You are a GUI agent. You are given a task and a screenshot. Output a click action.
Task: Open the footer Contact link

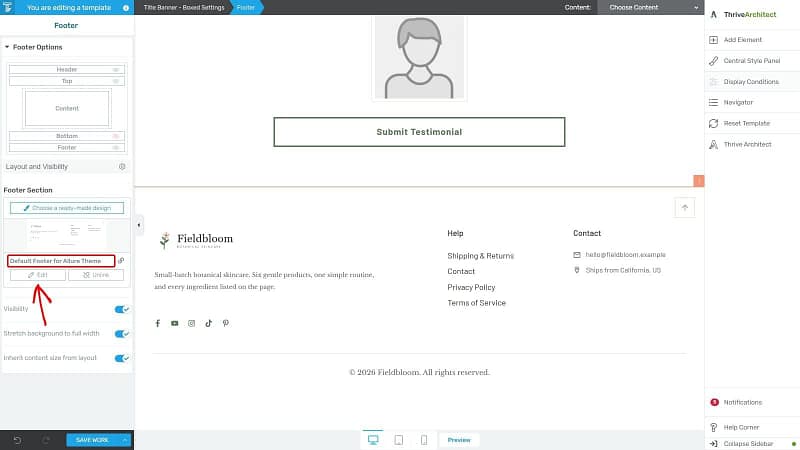461,271
